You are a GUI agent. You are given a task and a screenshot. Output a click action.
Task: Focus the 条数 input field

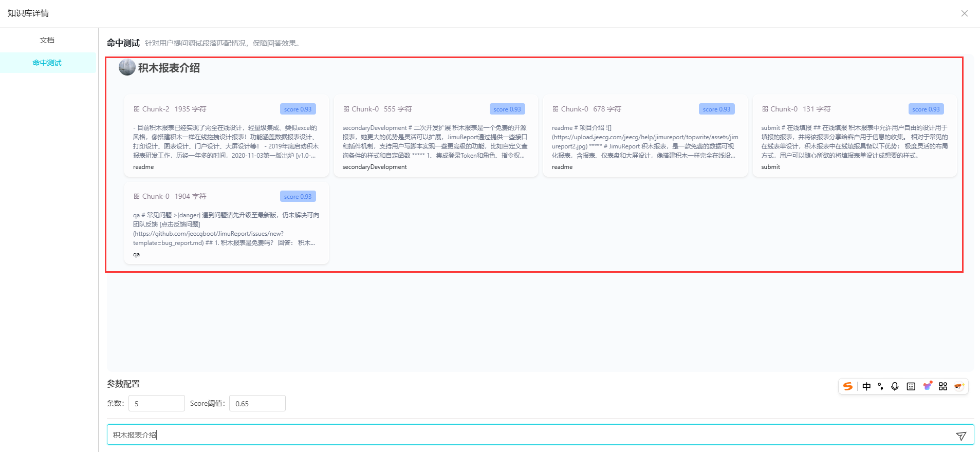point(157,403)
